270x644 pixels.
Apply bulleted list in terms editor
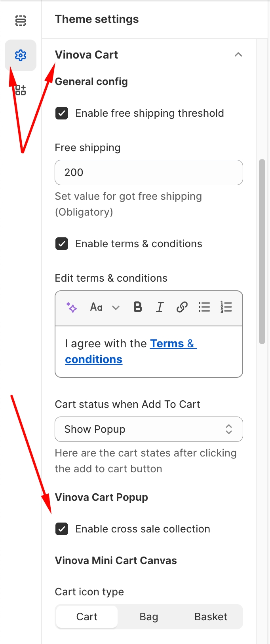pyautogui.click(x=204, y=307)
